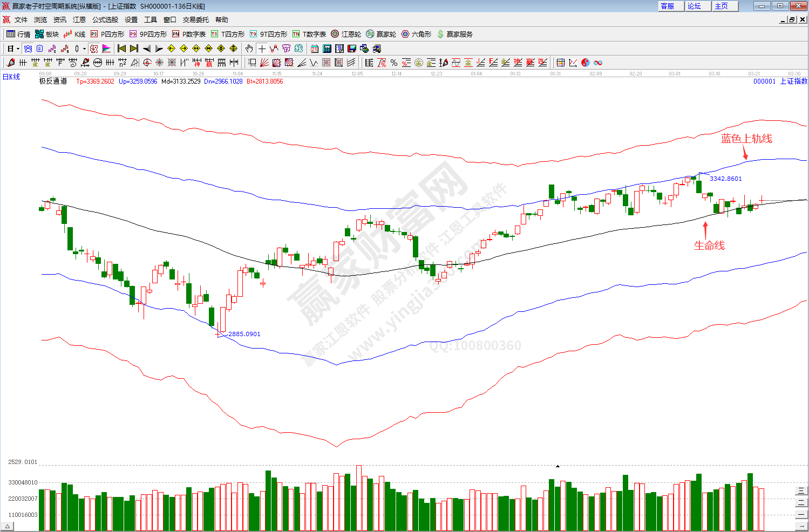Click the Up=3259.0596 indicator value
Screen dimensions: 809x532
point(138,81)
